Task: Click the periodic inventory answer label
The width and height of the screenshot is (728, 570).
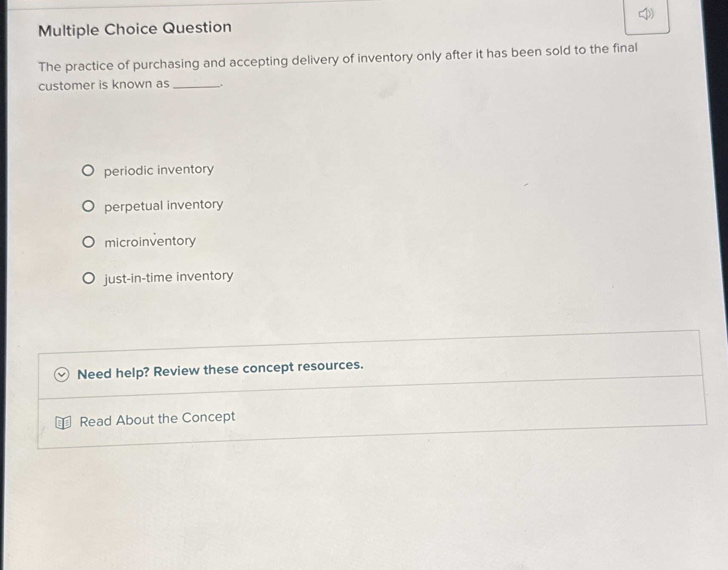Action: click(158, 169)
